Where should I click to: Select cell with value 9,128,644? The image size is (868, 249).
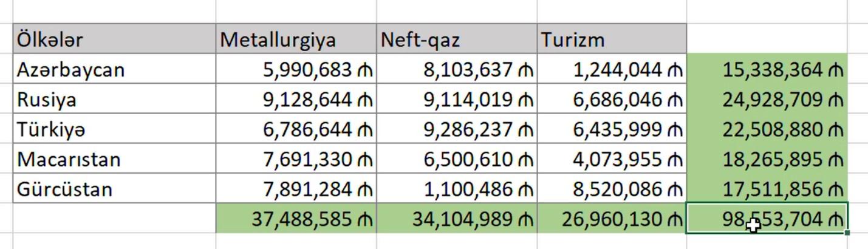coord(296,99)
